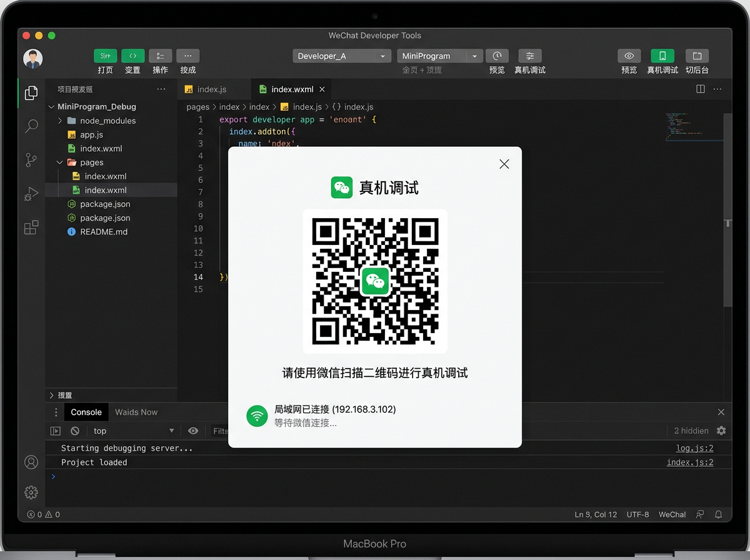
Task: Open the index.js:2 source link
Action: [690, 462]
